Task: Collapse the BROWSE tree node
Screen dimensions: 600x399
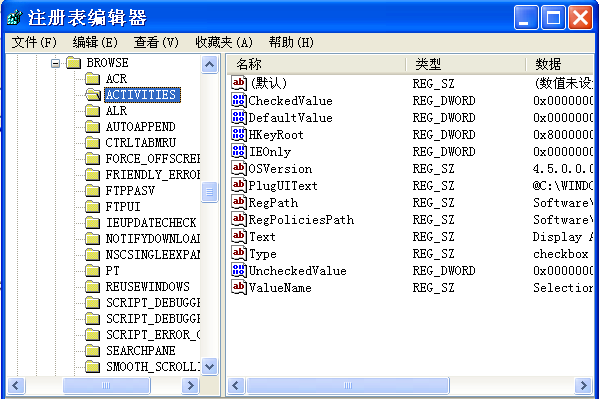Action: [55, 63]
